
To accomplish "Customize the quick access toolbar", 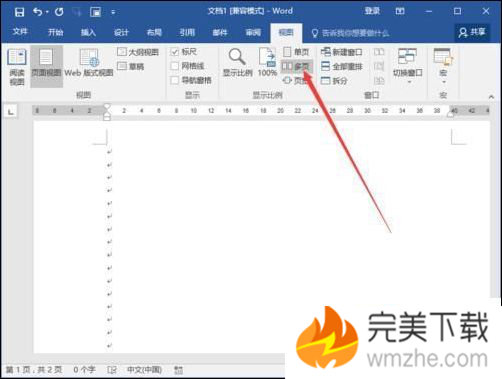I will (x=113, y=12).
